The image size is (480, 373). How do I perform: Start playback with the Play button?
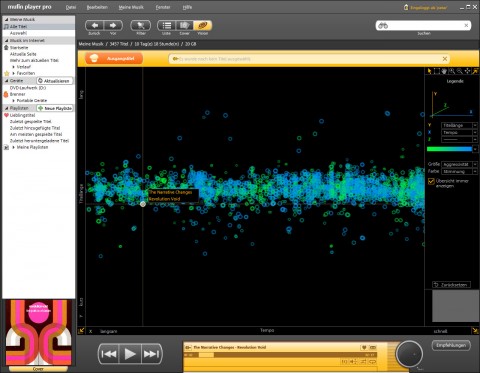(130, 354)
